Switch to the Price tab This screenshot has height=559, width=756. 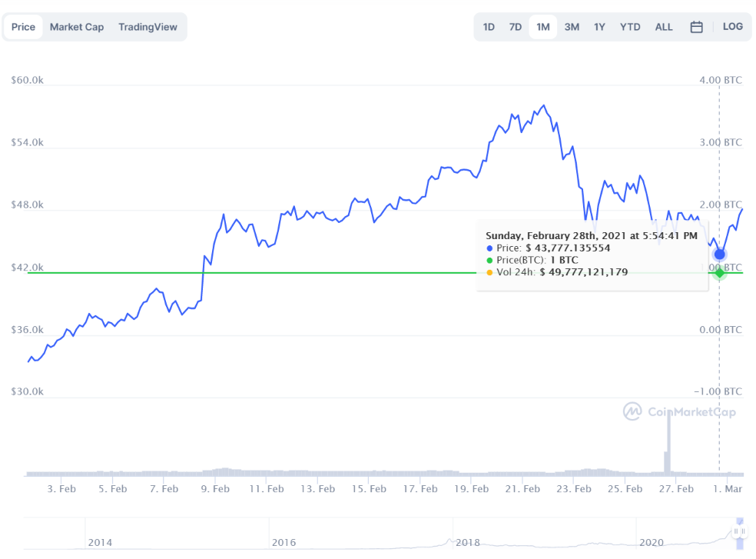23,27
